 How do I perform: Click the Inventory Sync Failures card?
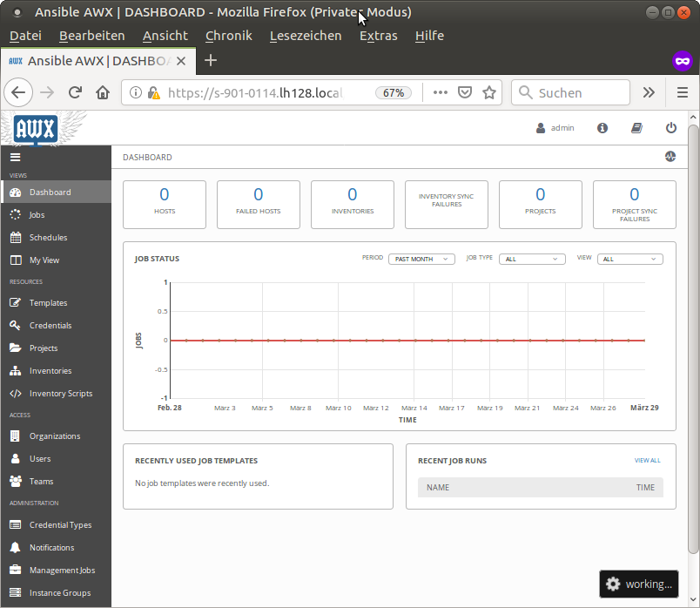447,205
